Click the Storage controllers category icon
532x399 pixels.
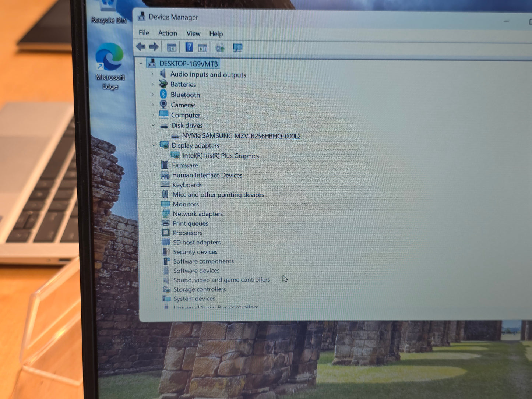click(166, 289)
